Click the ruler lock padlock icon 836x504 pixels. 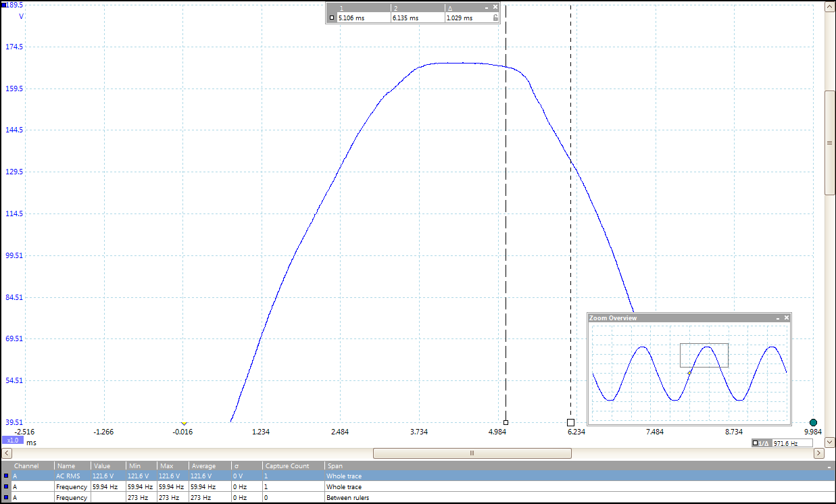point(495,18)
